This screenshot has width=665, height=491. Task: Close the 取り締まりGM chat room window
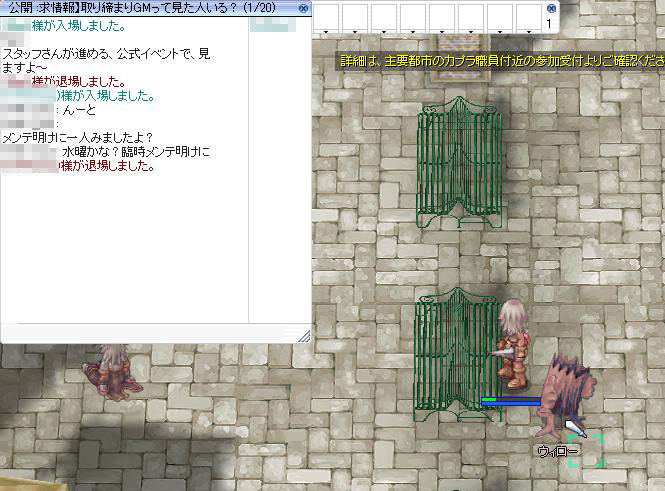pos(303,8)
